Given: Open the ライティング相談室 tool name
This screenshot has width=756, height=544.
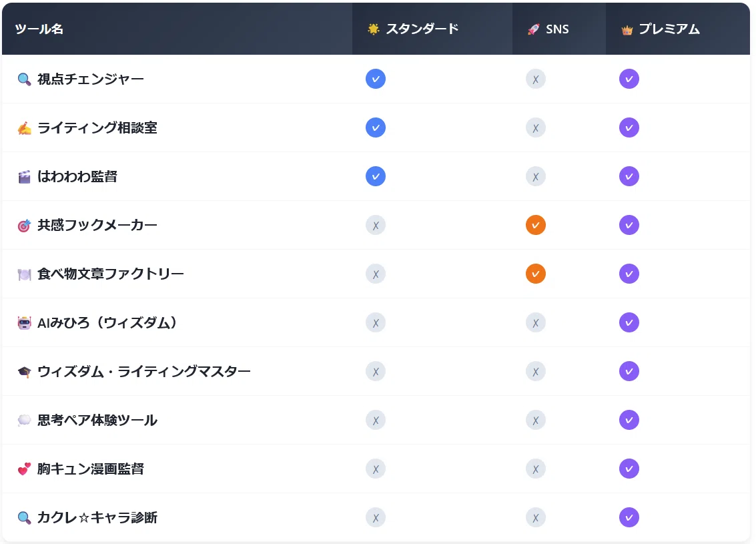Looking at the screenshot, I should 97,127.
